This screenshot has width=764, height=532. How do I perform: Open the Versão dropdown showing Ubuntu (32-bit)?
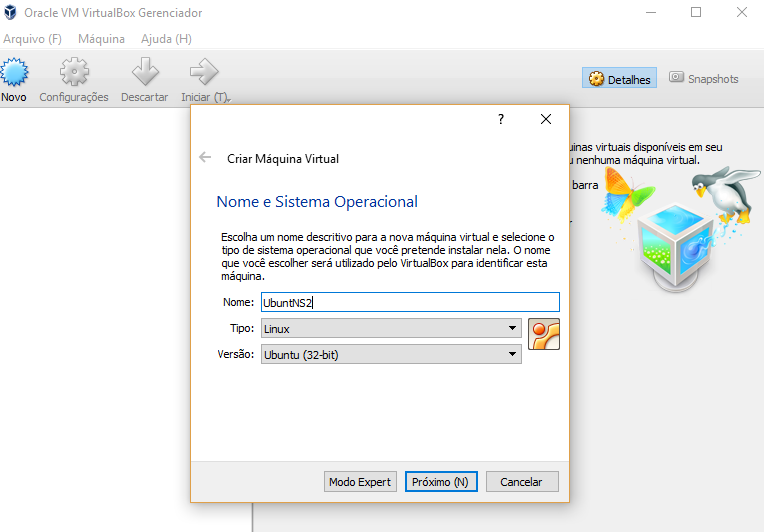pyautogui.click(x=391, y=355)
